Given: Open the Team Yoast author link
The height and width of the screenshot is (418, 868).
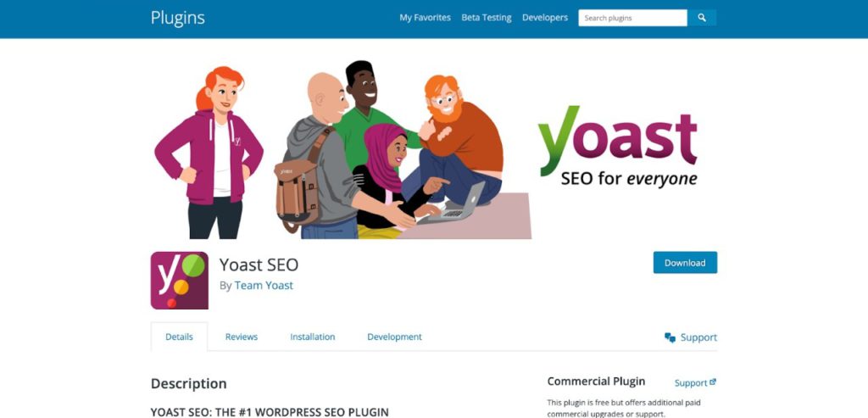Looking at the screenshot, I should [x=264, y=286].
